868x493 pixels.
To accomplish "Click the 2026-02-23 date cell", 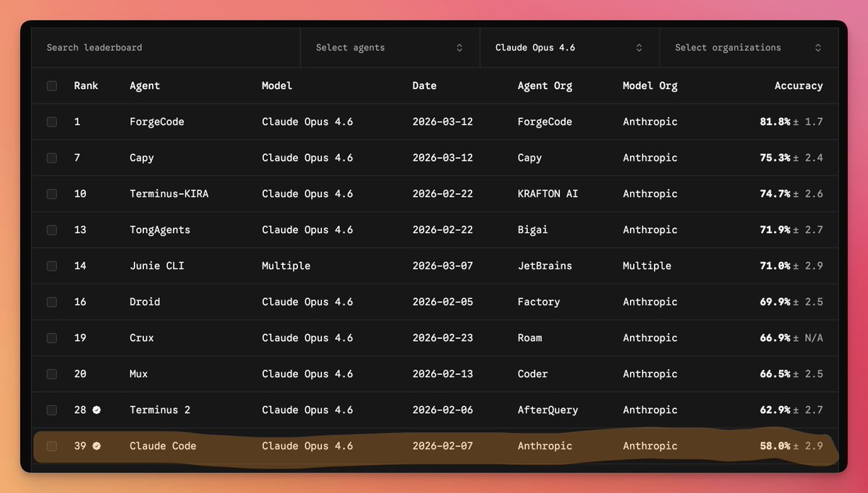I will 443,338.
